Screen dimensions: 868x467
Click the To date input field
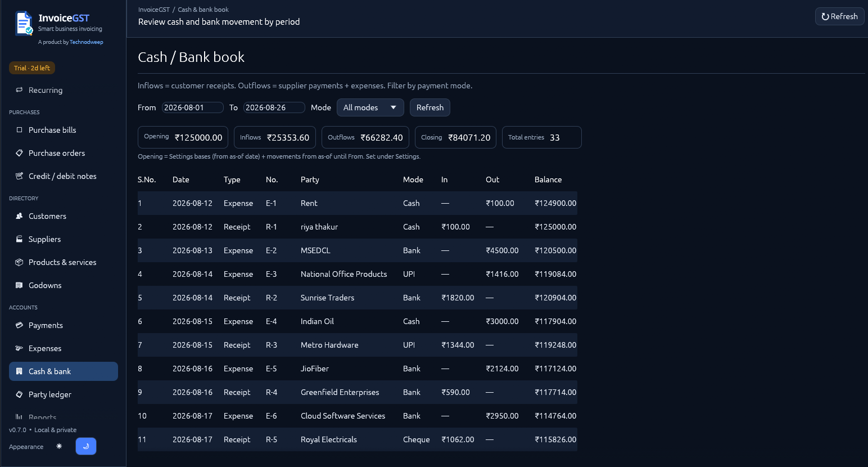(274, 107)
